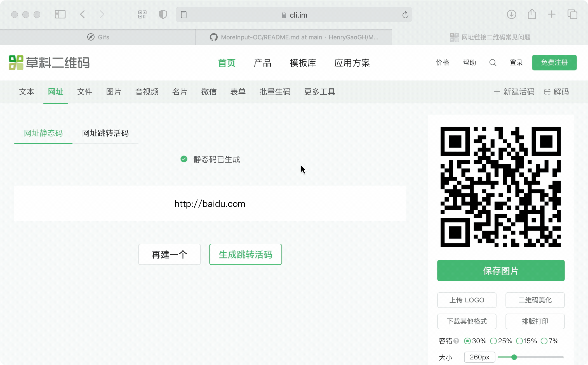The width and height of the screenshot is (588, 365).
Task: Open the 首页 navigation item
Action: point(227,63)
